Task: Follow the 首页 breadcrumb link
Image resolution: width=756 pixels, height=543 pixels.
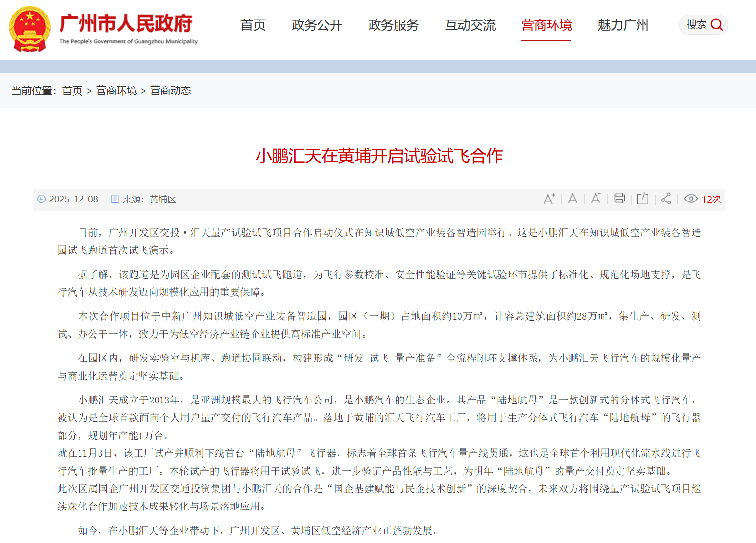Action: [72, 91]
